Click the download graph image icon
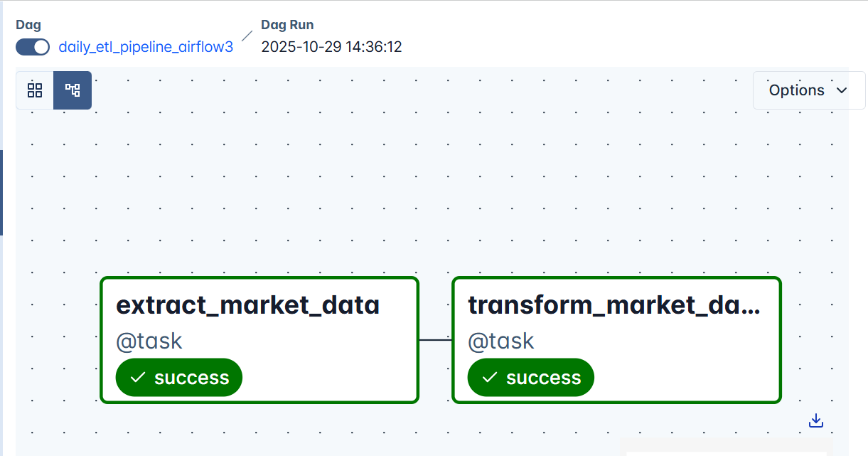The image size is (868, 456). (815, 420)
